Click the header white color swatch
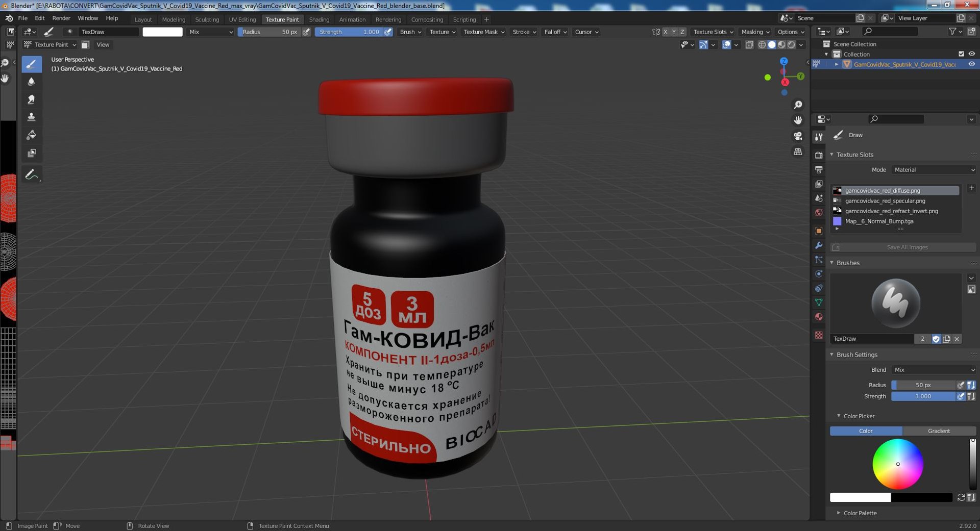Viewport: 980px width, 531px height. 162,32
